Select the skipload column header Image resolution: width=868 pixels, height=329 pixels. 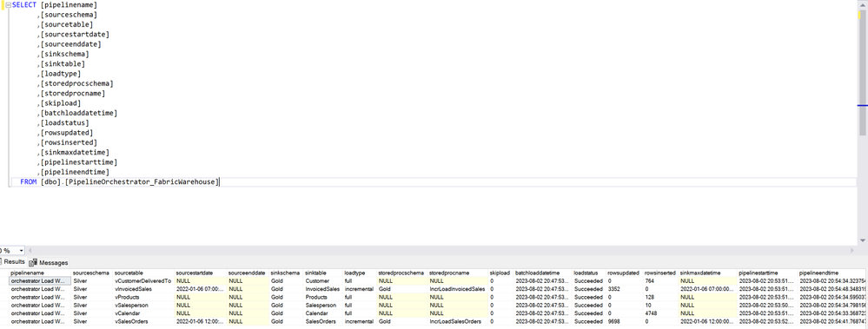[x=501, y=273]
